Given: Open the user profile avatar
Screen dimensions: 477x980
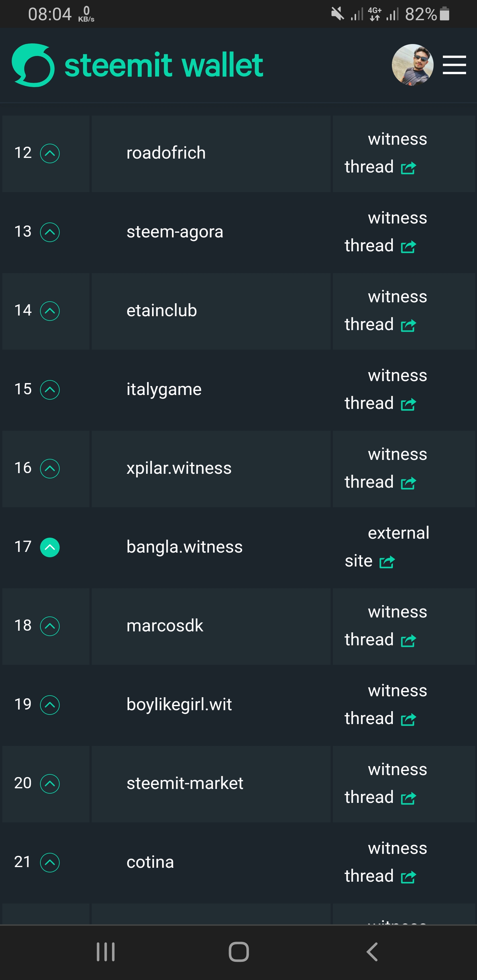Looking at the screenshot, I should click(x=412, y=65).
